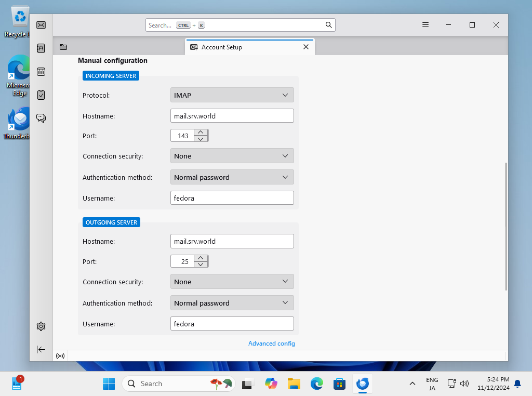Expand the incoming Protocol IMAP dropdown
Screen dimensions: 532x396
[x=232, y=95]
